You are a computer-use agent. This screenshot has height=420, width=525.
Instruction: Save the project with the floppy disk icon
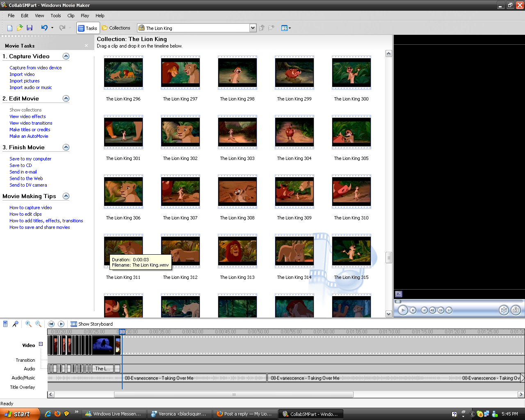[30, 28]
